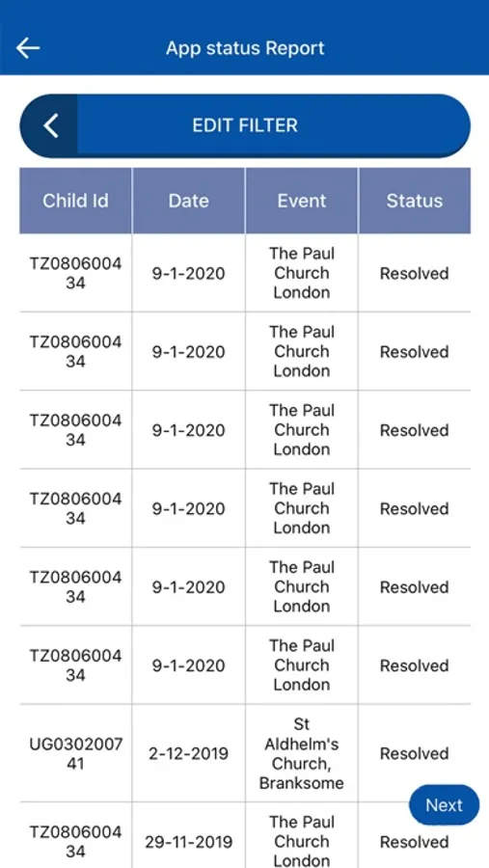
Task: Click the Event column header
Action: [302, 201]
